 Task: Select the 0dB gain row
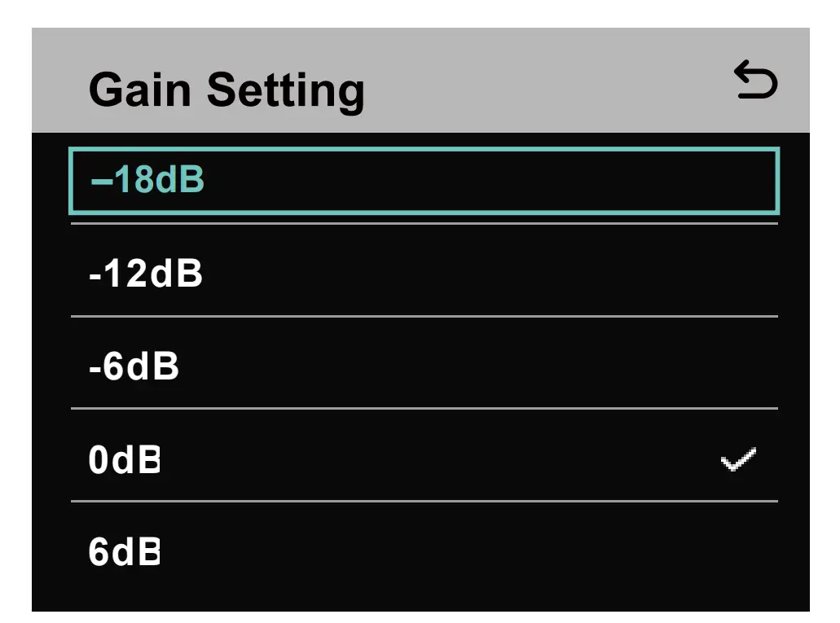[424, 461]
